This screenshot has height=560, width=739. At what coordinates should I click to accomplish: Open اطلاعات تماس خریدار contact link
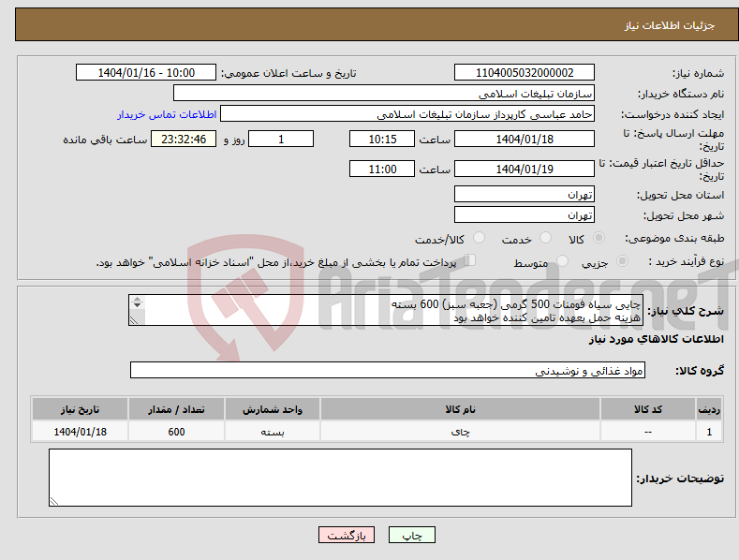coord(167,114)
